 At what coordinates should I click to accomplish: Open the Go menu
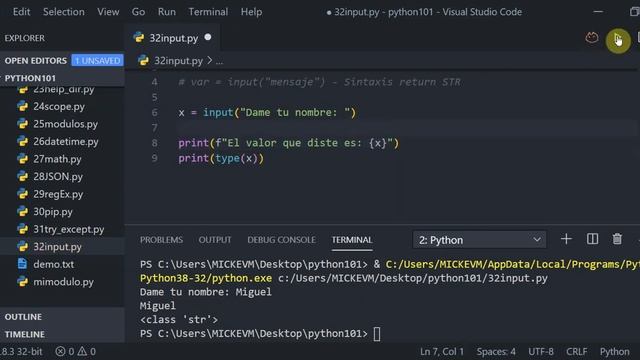(x=138, y=12)
